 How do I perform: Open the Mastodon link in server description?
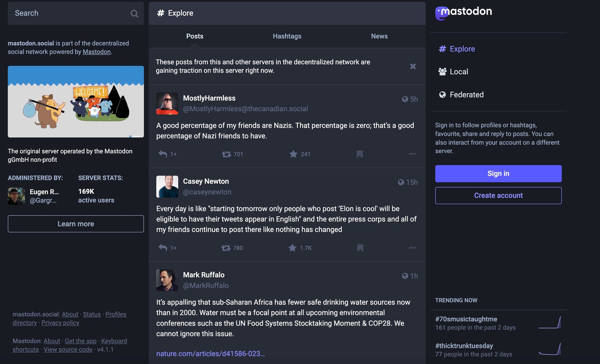pos(97,52)
